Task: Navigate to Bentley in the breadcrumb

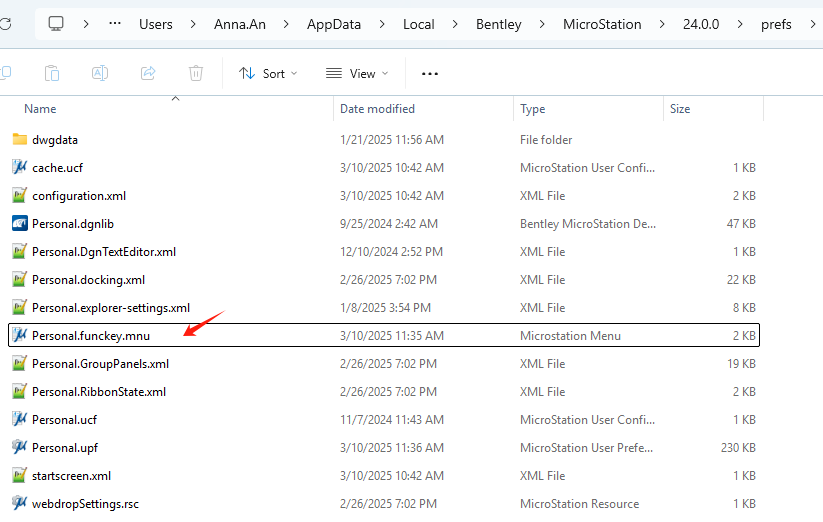Action: (499, 24)
